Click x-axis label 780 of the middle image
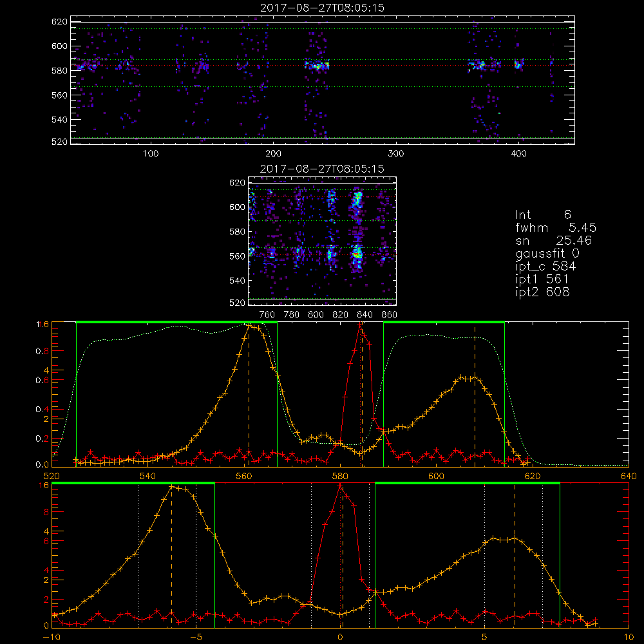This screenshot has height=644, width=644. click(292, 315)
